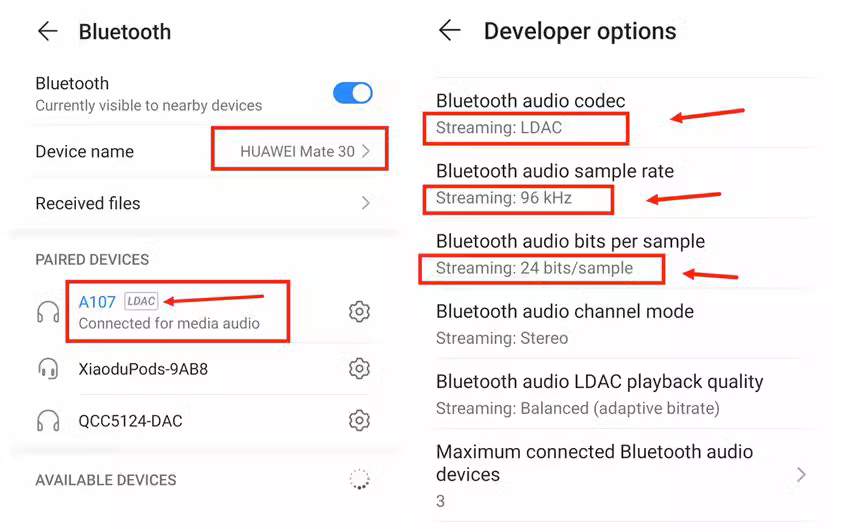The height and width of the screenshot is (532, 848).
Task: Go back from the Bluetooth screen
Action: click(48, 31)
